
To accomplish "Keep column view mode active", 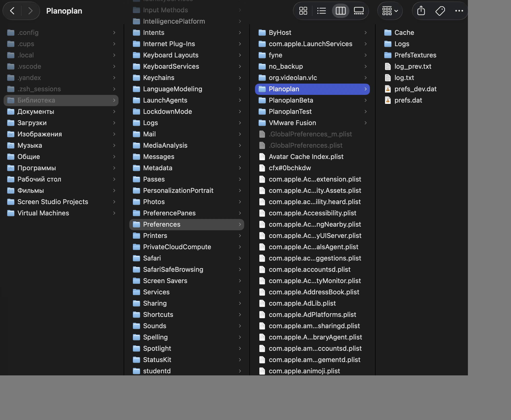I will (x=340, y=11).
